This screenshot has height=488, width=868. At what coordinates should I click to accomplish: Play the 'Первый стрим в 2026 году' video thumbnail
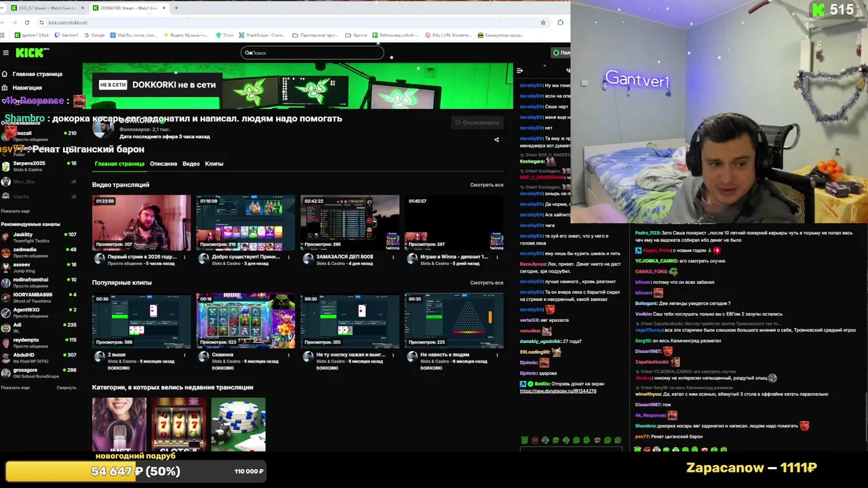pyautogui.click(x=142, y=223)
